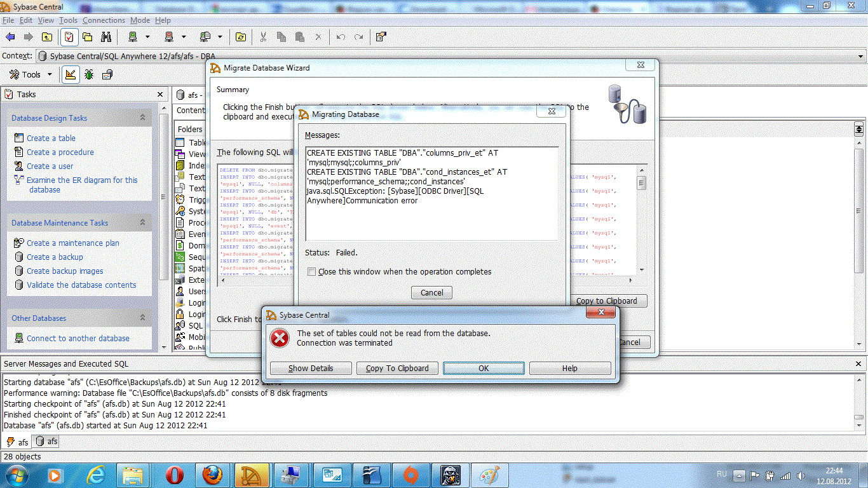Click the Up one level folder icon
Viewport: 868px width, 488px height.
pyautogui.click(x=47, y=37)
